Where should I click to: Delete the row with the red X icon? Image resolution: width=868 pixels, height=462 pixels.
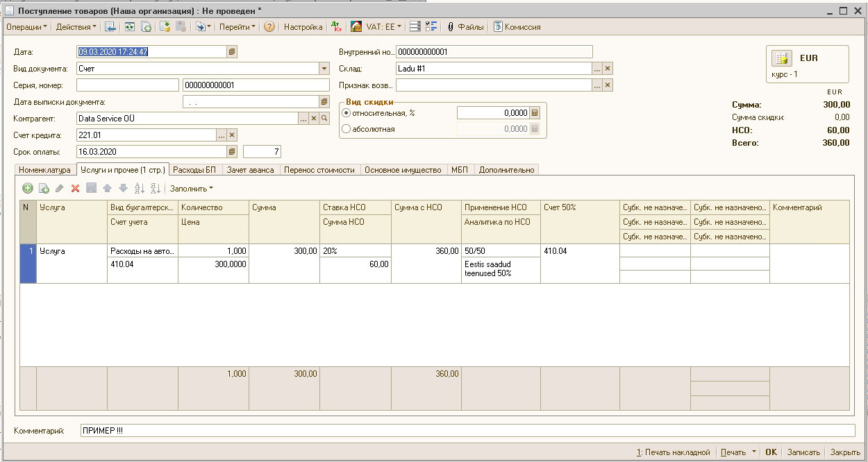[x=76, y=188]
